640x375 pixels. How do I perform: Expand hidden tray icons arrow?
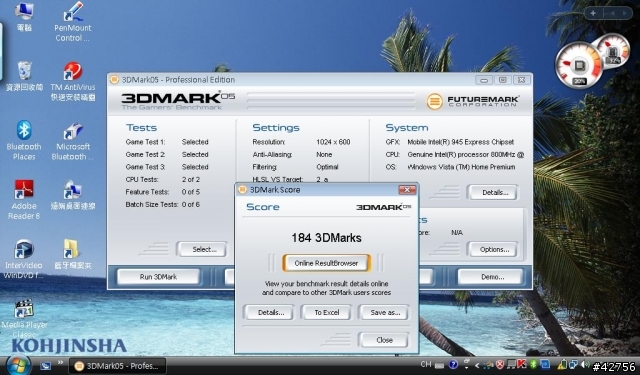pyautogui.click(x=477, y=366)
